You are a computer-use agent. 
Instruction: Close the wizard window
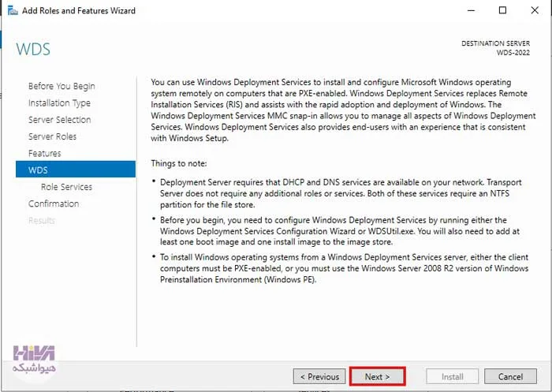[x=535, y=10]
